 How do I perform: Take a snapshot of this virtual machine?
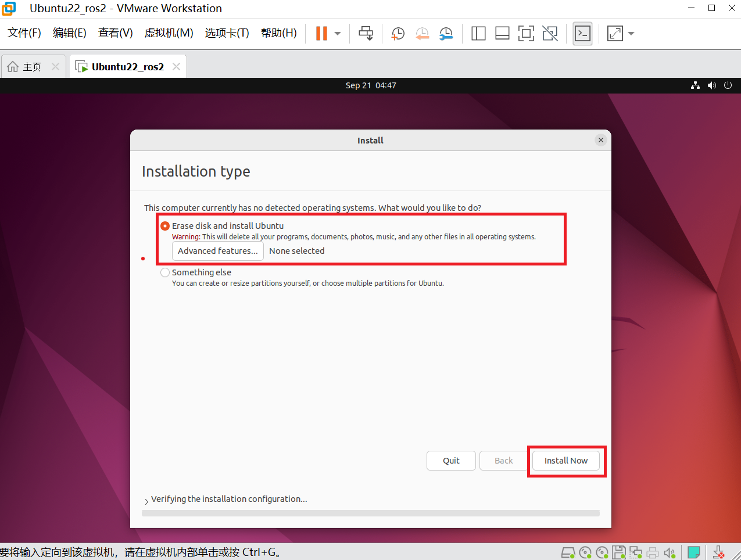click(398, 33)
